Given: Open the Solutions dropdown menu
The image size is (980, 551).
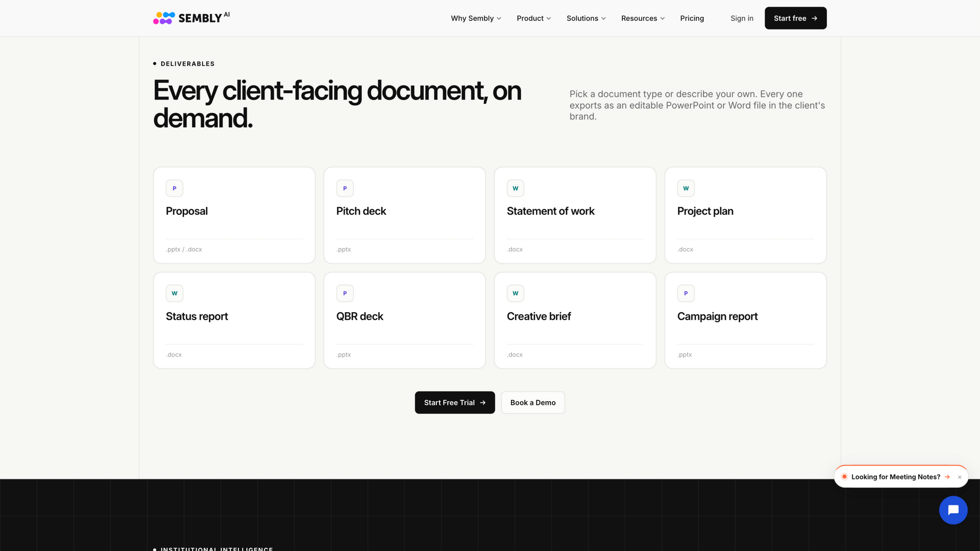Looking at the screenshot, I should tap(586, 18).
